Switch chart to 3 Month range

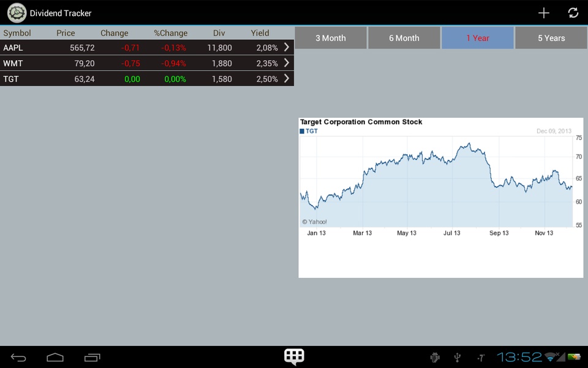pyautogui.click(x=330, y=38)
